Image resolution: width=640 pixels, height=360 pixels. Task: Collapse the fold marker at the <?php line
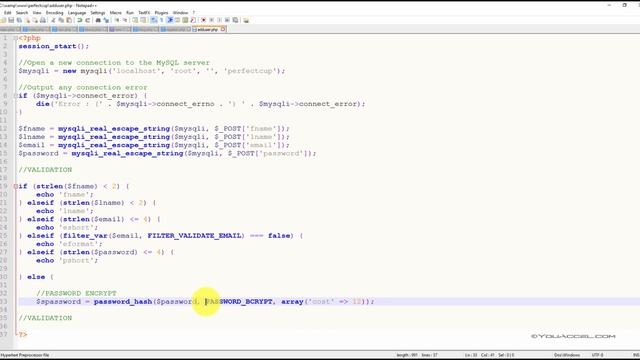pos(16,38)
